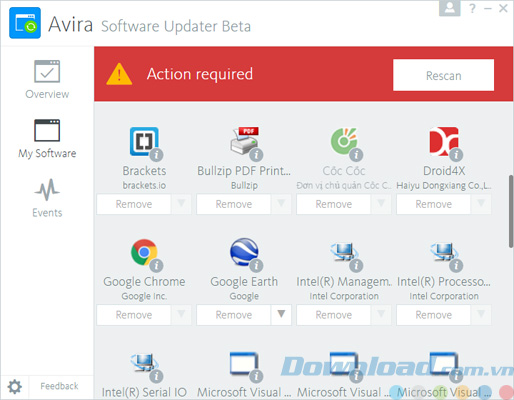Show info badge for Intel(R) Processor
The width and height of the screenshot is (514, 400).
(456, 265)
